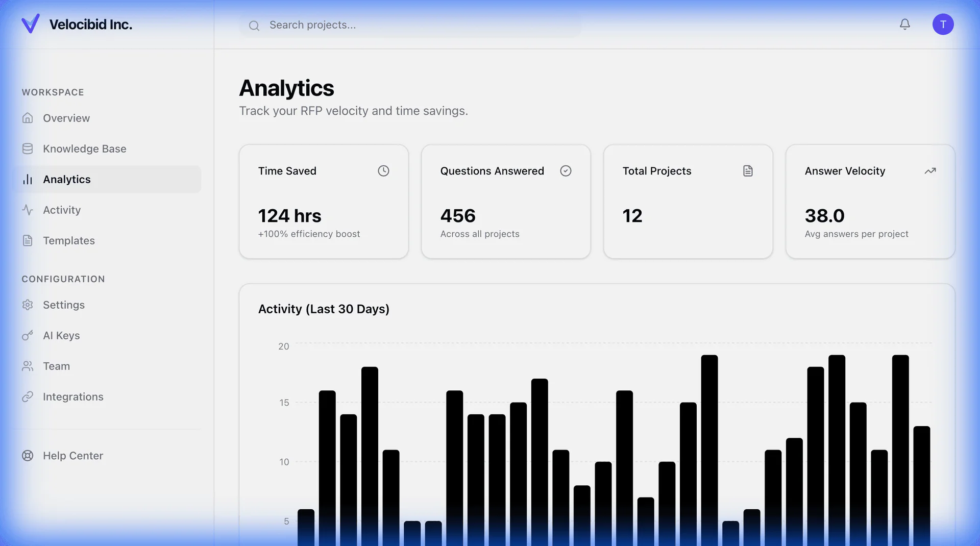980x546 pixels.
Task: Open notifications bell icon
Action: click(x=904, y=24)
